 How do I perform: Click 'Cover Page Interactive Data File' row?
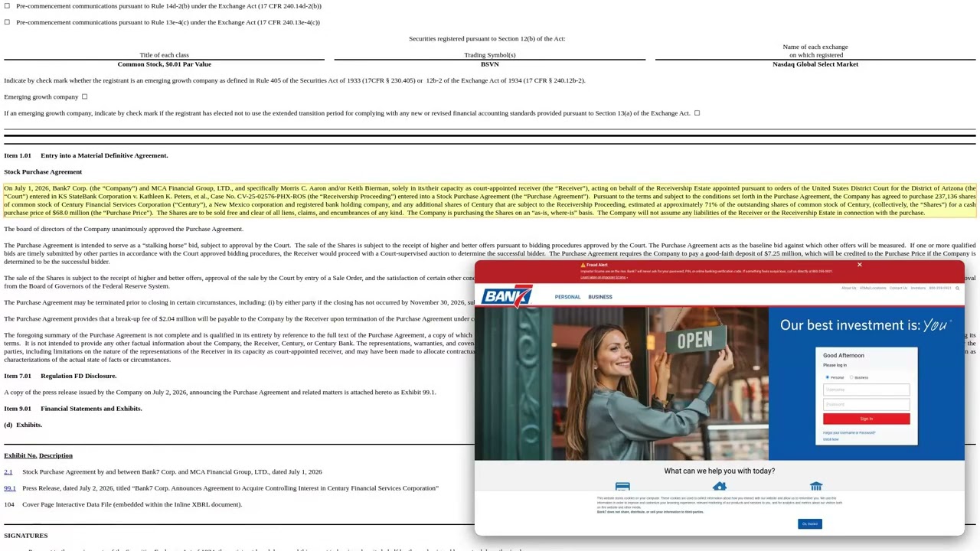coord(122,504)
